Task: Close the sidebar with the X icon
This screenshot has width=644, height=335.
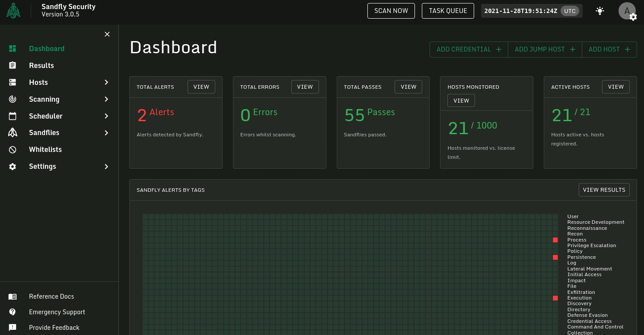Action: pos(107,34)
